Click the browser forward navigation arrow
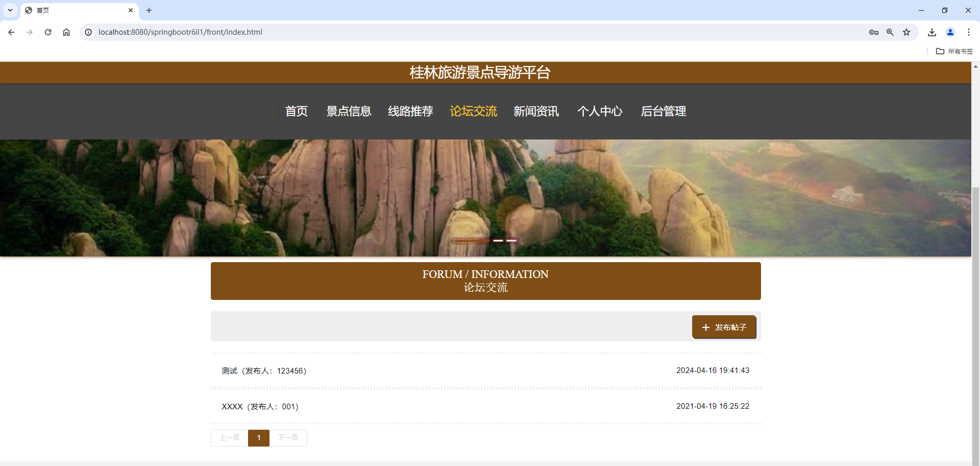 coord(30,32)
